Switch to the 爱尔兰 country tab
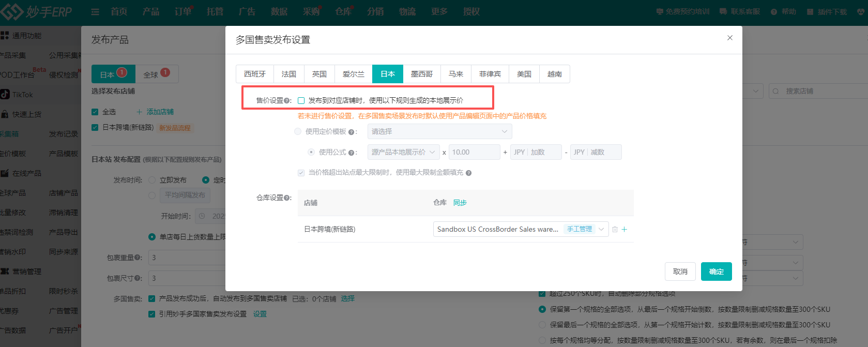 coord(354,74)
